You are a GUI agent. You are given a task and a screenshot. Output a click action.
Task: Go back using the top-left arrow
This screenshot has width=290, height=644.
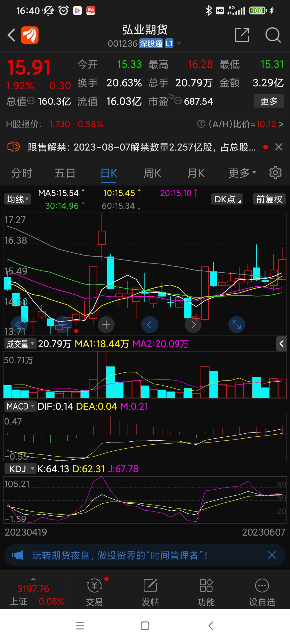pyautogui.click(x=11, y=35)
